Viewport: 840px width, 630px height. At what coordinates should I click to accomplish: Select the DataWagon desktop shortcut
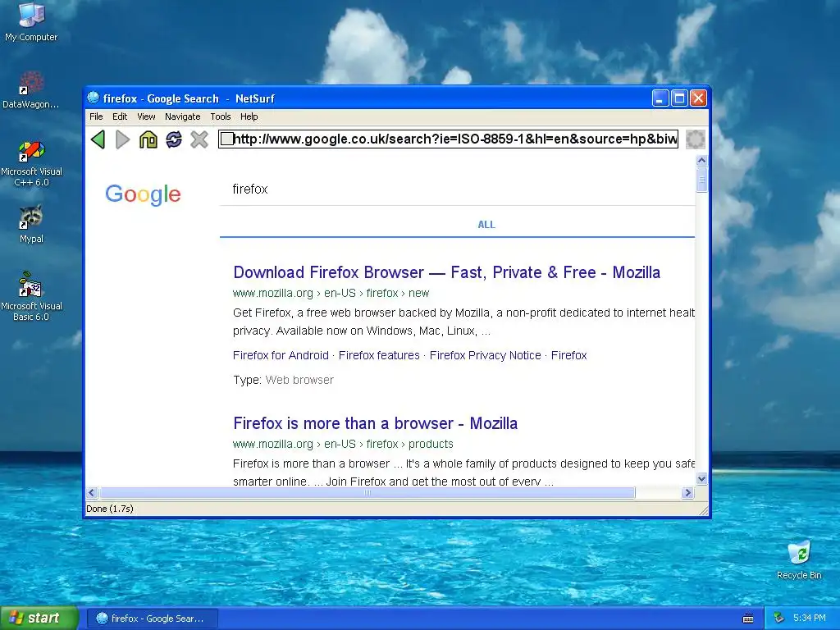pyautogui.click(x=30, y=89)
